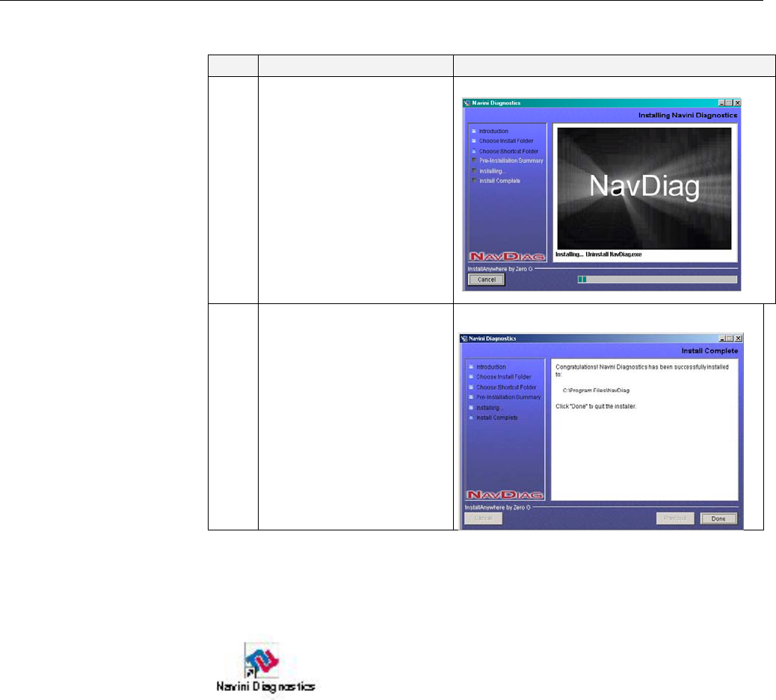776x700 pixels.
Task: Click the 'Click "Done" to quit the installer' text
Action: [x=596, y=406]
